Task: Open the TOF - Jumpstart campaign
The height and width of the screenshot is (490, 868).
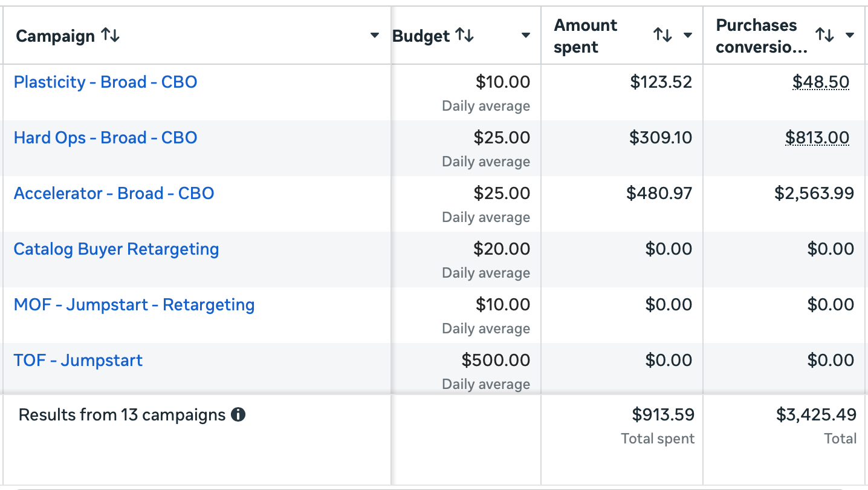Action: coord(78,360)
